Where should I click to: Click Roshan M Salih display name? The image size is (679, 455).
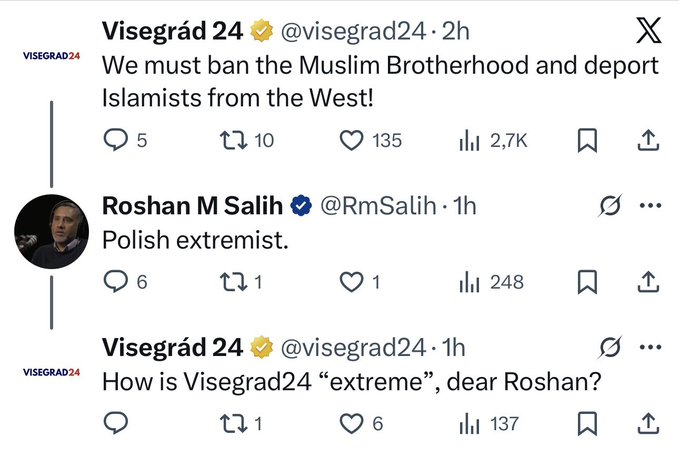[x=193, y=206]
